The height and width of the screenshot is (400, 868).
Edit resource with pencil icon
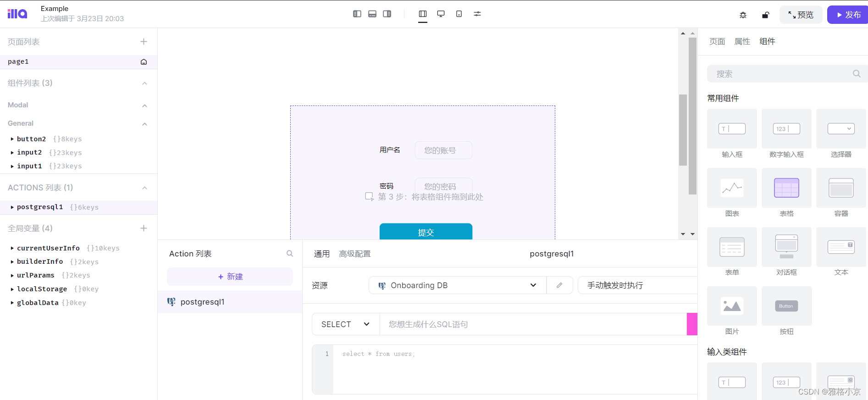coord(559,285)
